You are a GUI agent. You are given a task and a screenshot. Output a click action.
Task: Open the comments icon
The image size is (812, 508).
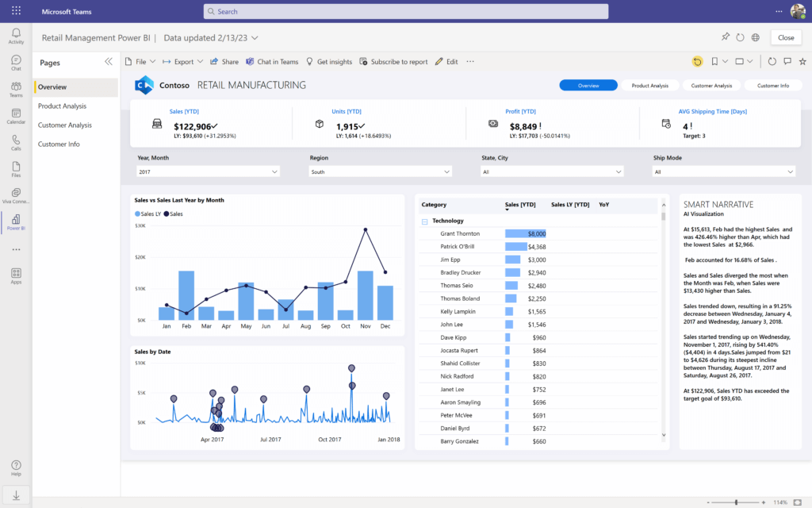pyautogui.click(x=787, y=62)
